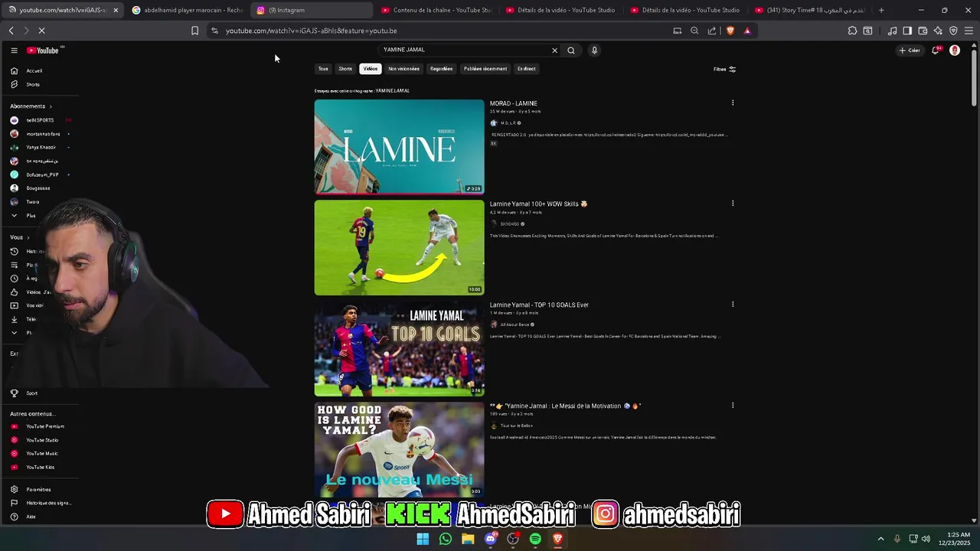Open the Brave playlist music icon
Screen dimensions: 980x551
(892, 31)
